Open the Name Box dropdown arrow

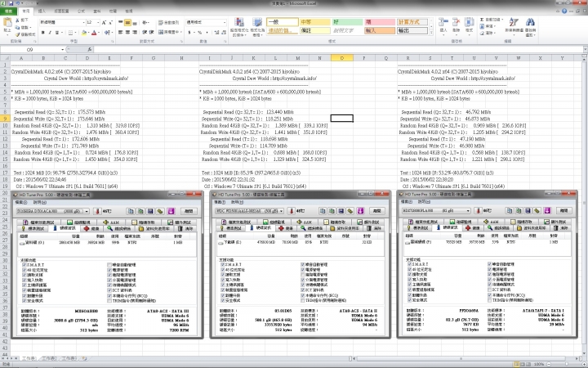(x=63, y=49)
